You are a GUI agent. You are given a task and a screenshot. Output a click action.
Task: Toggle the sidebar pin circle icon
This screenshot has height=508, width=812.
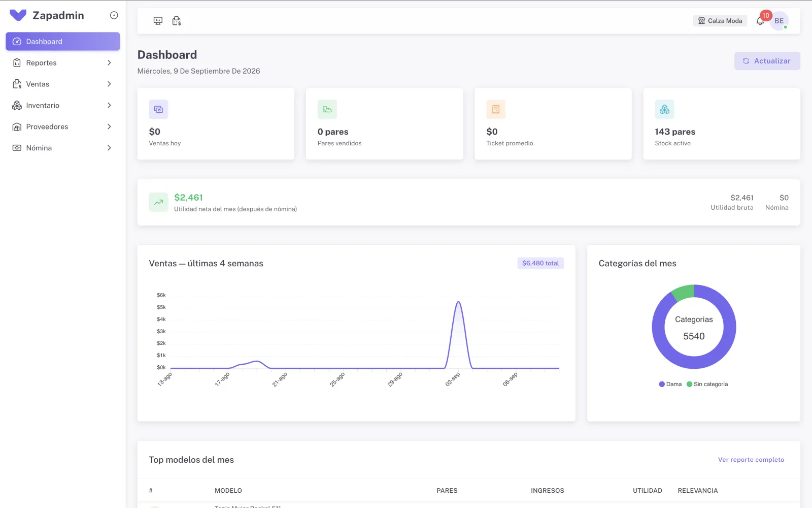click(114, 15)
